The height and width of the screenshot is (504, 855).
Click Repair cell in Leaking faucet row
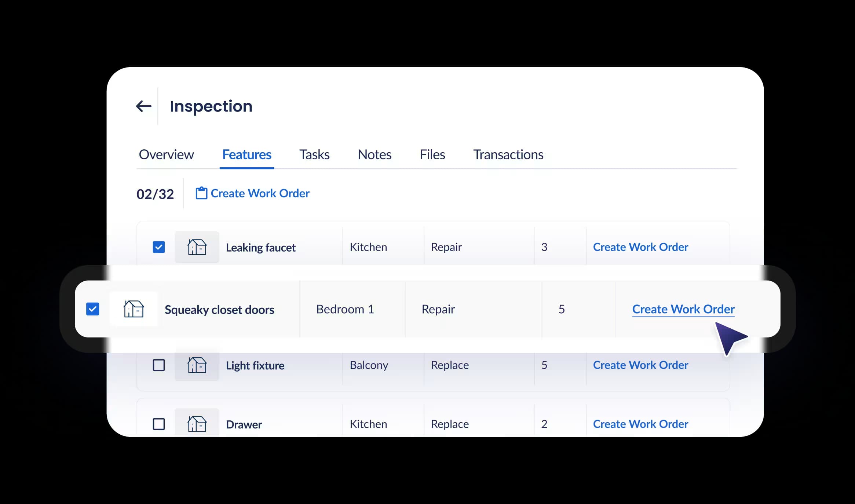(x=446, y=247)
